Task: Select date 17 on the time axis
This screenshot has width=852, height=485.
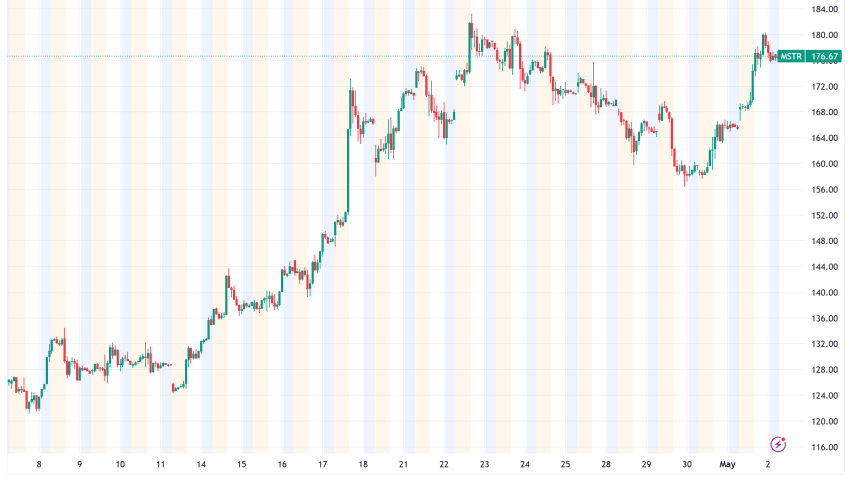Action: [x=323, y=464]
